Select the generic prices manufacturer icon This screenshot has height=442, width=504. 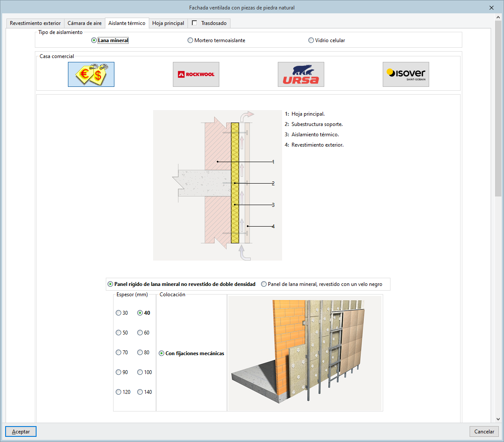[x=91, y=74]
